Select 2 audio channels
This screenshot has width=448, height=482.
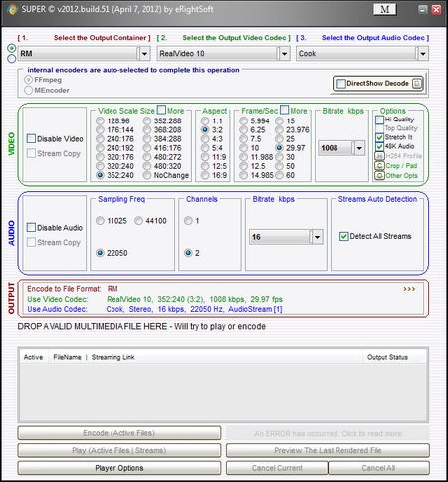[x=188, y=253]
